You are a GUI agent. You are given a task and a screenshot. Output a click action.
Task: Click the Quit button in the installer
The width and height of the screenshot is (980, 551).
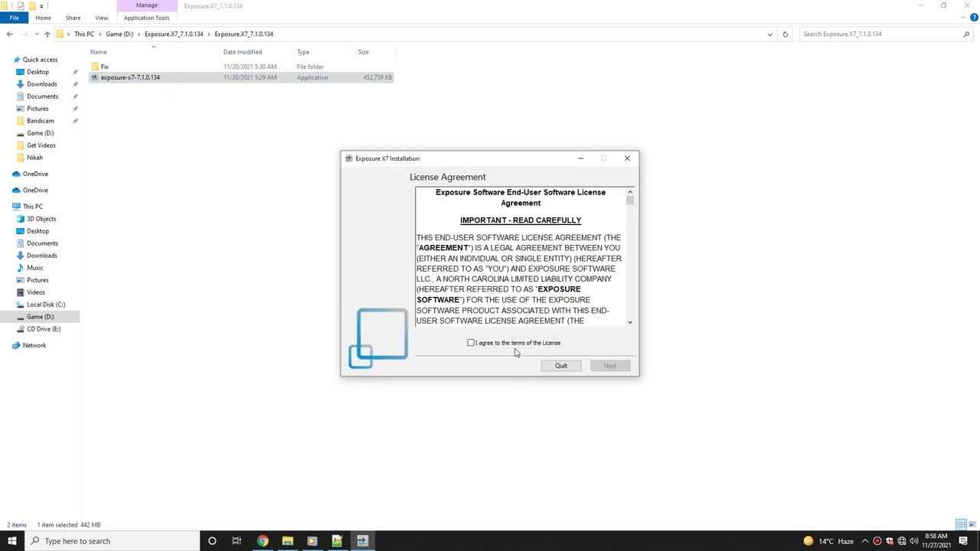click(x=561, y=366)
